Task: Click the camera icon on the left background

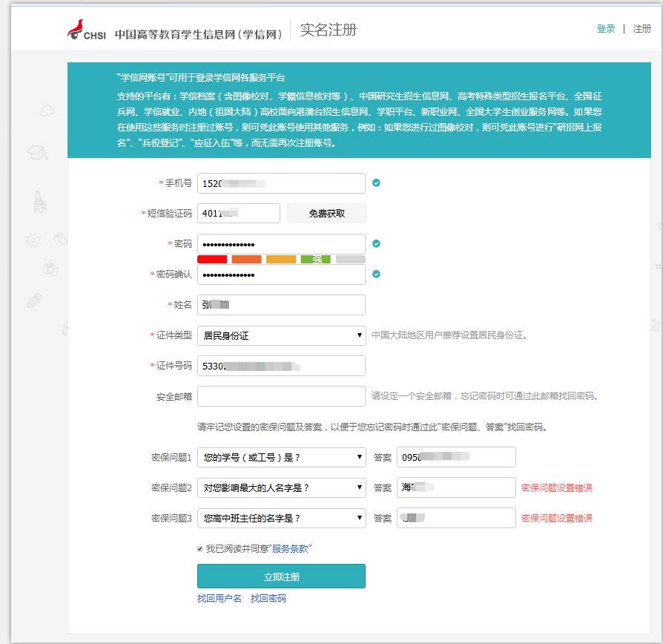Action: click(x=50, y=269)
